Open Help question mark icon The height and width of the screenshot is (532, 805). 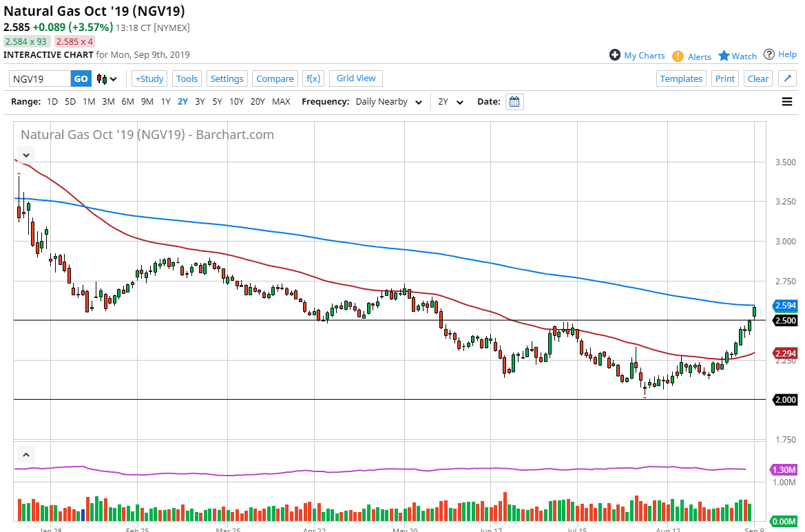pos(769,54)
